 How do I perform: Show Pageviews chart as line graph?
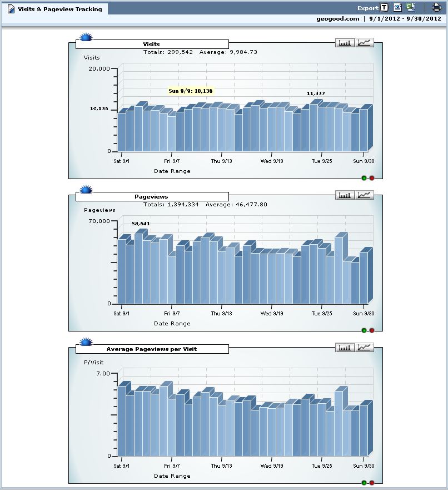(x=365, y=195)
